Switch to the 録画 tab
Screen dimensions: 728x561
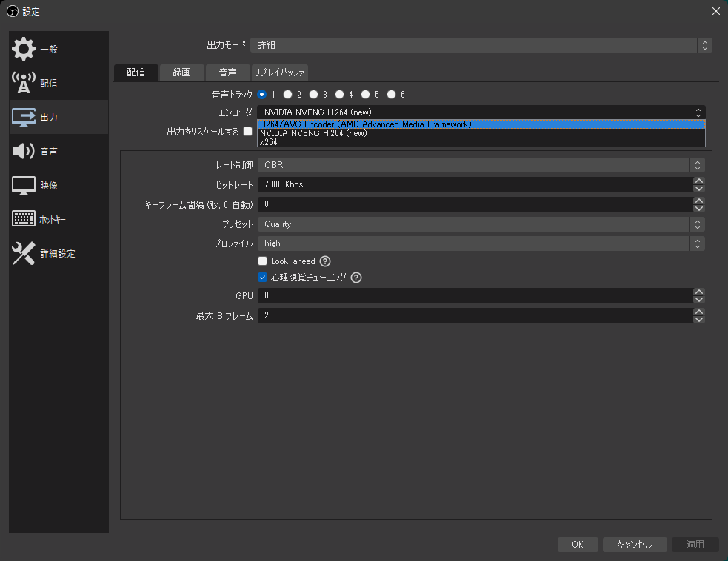(182, 73)
